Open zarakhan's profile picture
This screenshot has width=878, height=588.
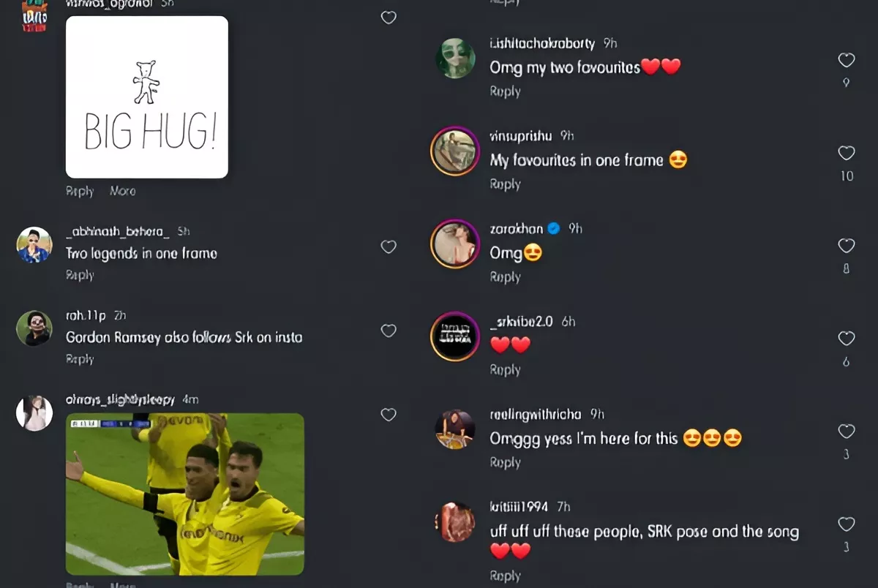pyautogui.click(x=454, y=244)
